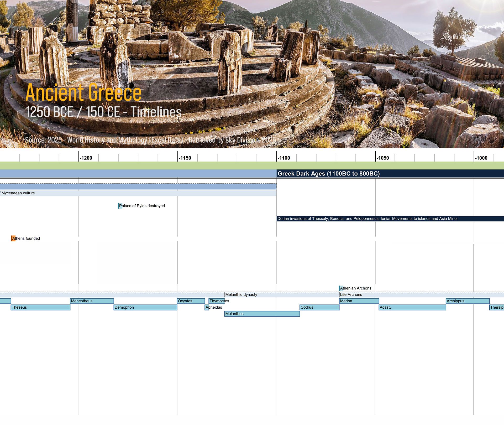Viewport: 504px width, 425px height.
Task: Click the Theseus timeline bar
Action: 40,307
